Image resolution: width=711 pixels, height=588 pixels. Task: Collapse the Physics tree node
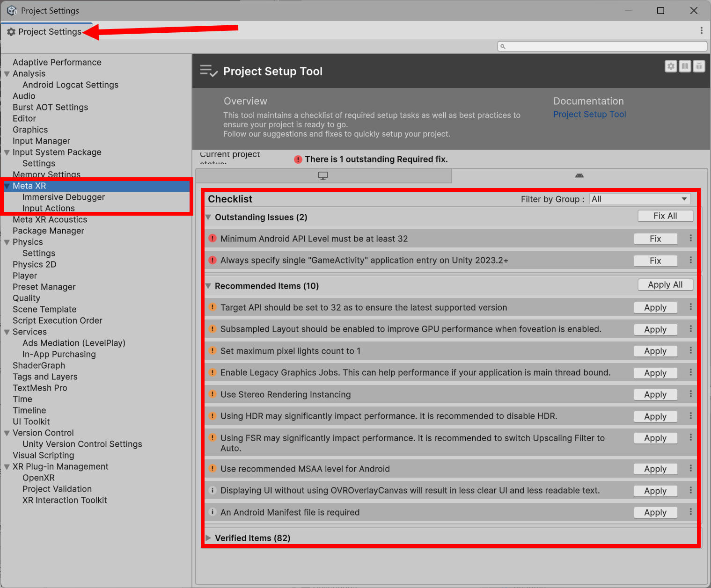pyautogui.click(x=7, y=242)
